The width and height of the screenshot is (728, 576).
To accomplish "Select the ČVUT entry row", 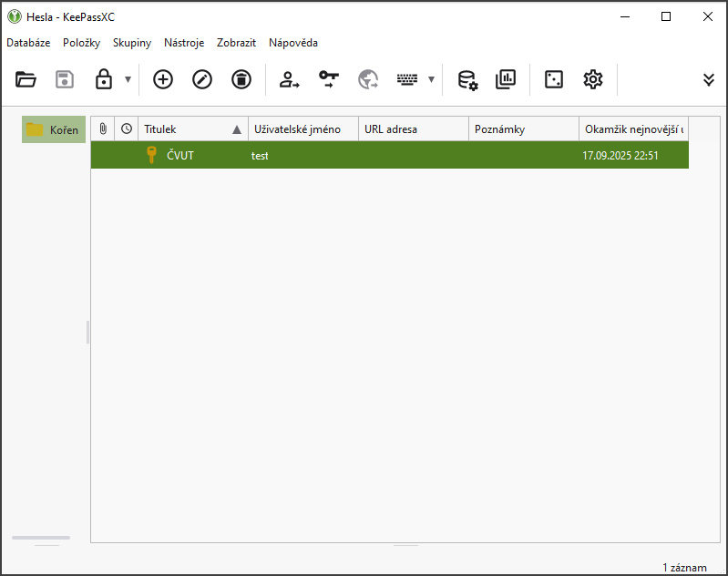I will coord(364,156).
